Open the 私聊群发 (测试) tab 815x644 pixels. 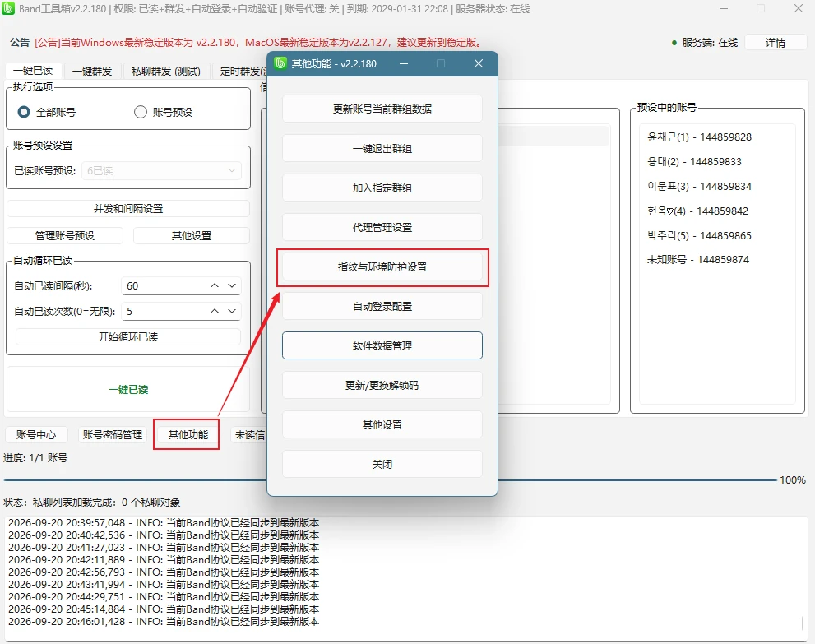click(x=166, y=72)
